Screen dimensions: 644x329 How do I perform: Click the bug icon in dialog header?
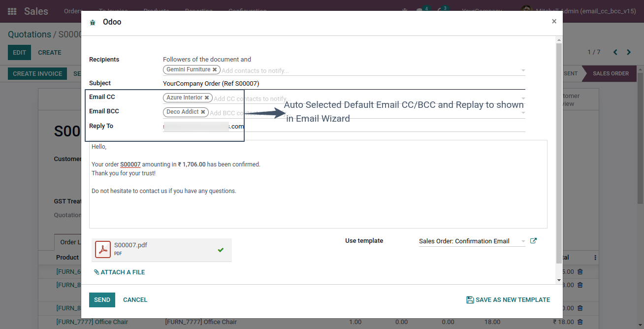pyautogui.click(x=93, y=22)
